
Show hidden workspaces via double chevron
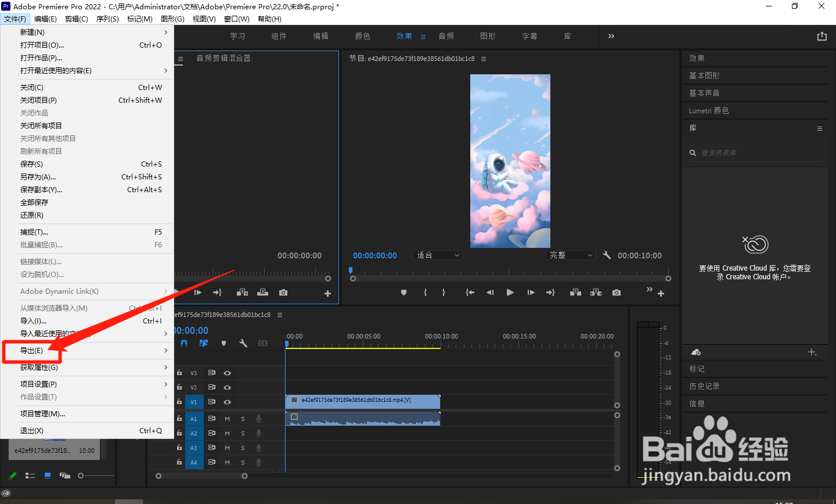(611, 36)
